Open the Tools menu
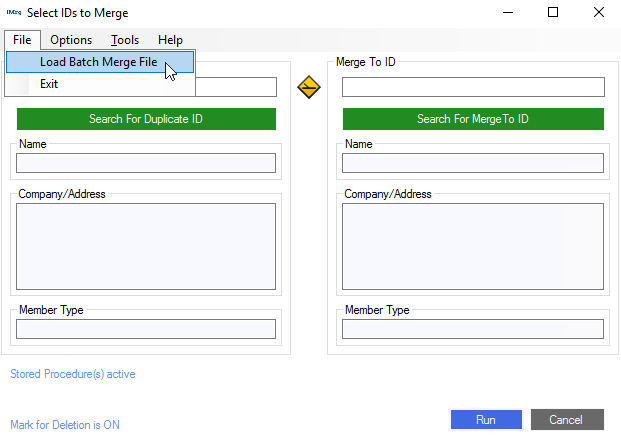This screenshot has height=443, width=621. click(x=125, y=40)
